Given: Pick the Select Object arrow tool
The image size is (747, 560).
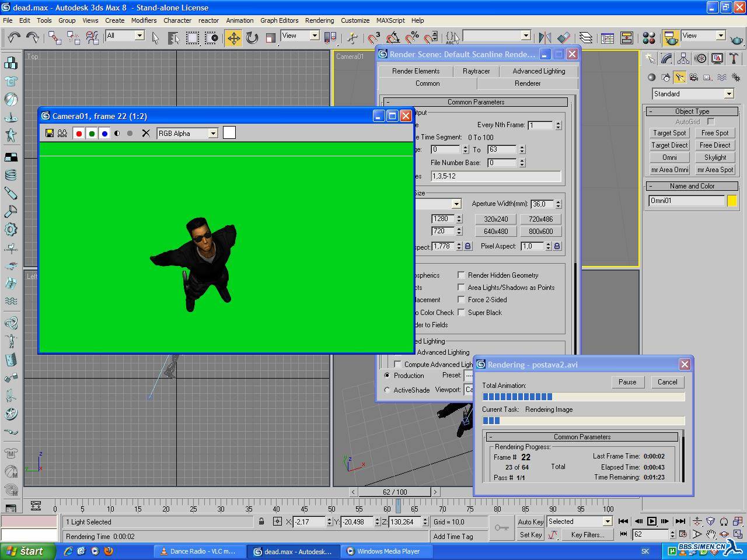Looking at the screenshot, I should coord(155,38).
